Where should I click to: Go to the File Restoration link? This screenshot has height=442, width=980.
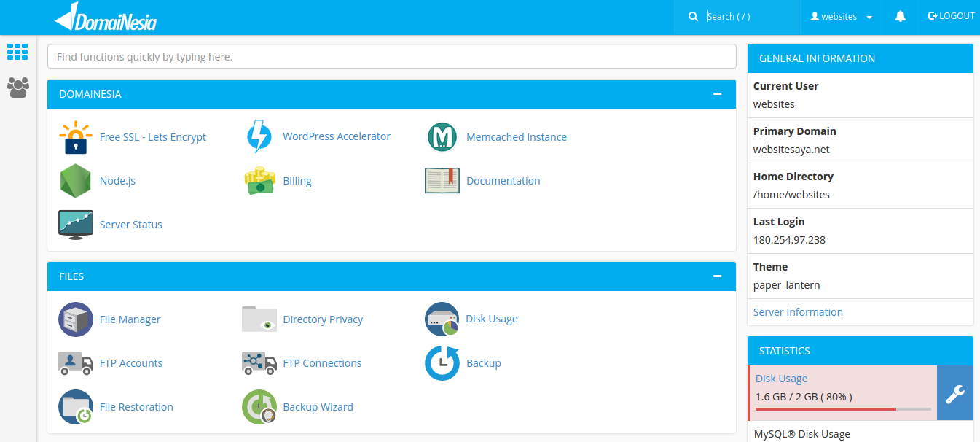click(136, 407)
